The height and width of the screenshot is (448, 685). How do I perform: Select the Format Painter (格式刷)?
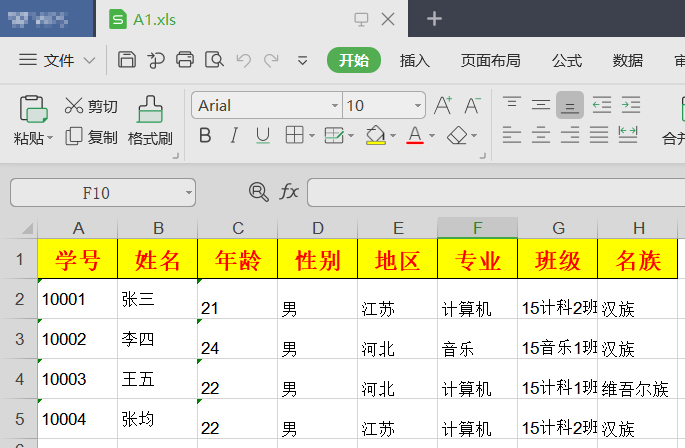150,120
